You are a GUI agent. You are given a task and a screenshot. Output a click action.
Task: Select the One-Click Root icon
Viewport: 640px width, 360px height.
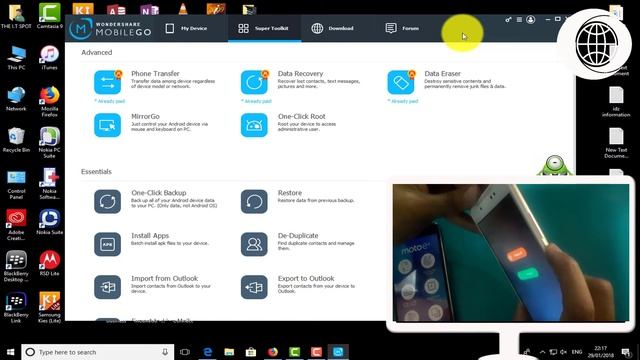[x=254, y=125]
